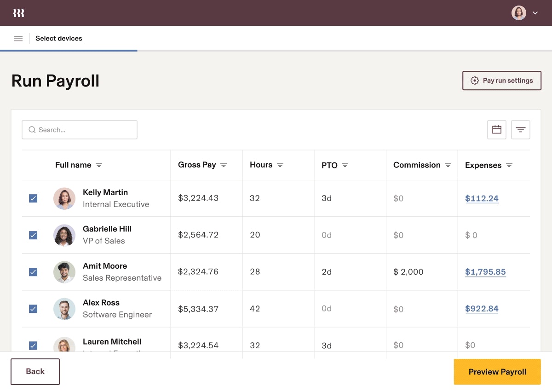The image size is (552, 392).
Task: Toggle the checkbox for Alex Ross
Action: 33,309
